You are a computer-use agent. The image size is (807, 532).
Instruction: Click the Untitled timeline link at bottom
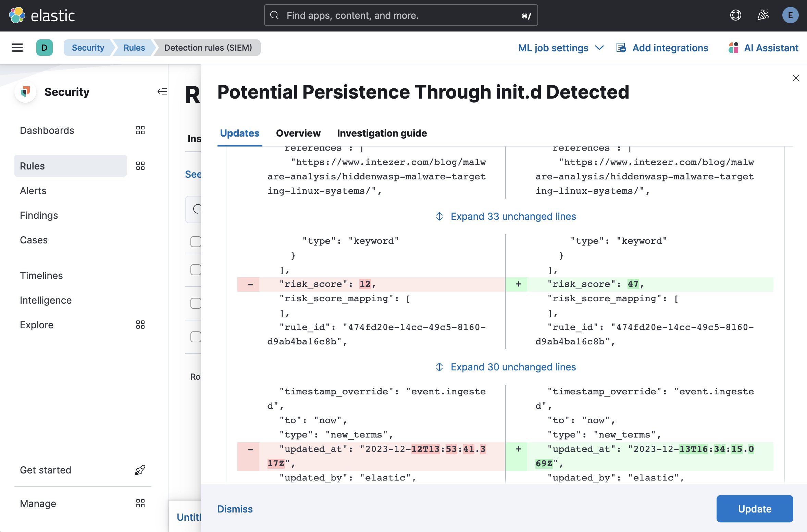(x=189, y=517)
